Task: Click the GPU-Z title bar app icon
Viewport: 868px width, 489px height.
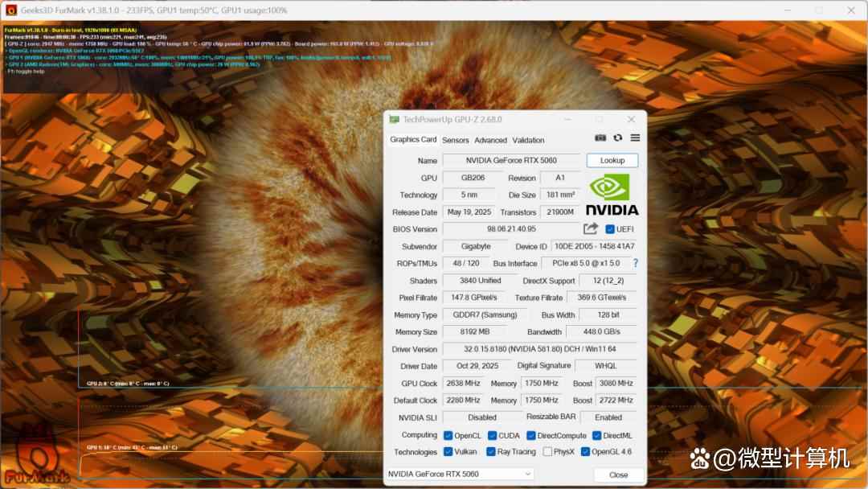Action: pos(394,120)
